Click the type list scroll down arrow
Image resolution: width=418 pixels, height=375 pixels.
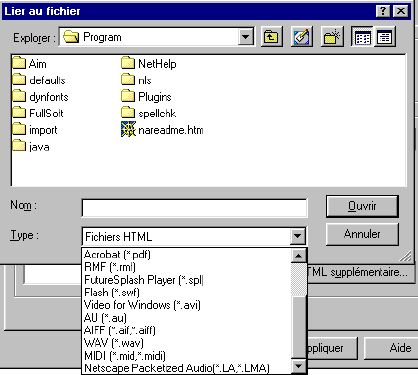298,366
